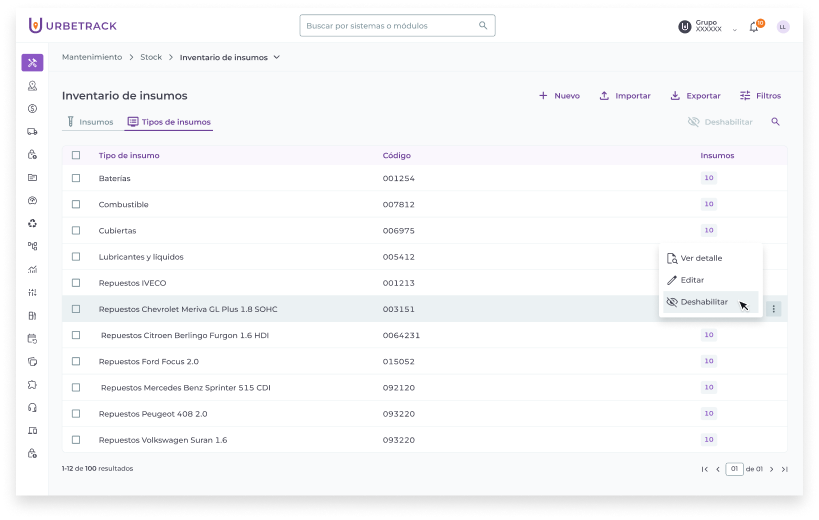Switch to the Insumos tab
This screenshot has height=520, width=819.
90,122
